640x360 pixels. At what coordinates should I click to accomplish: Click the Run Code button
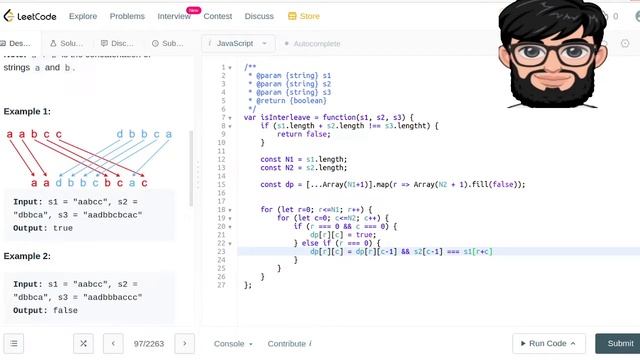pyautogui.click(x=549, y=344)
